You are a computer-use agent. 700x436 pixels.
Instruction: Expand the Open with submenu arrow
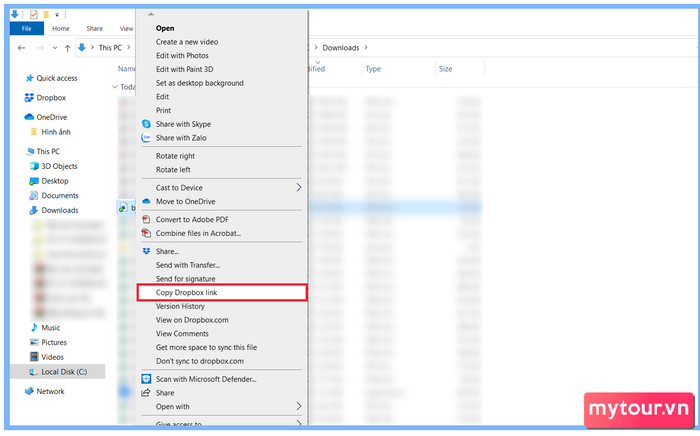click(x=299, y=407)
